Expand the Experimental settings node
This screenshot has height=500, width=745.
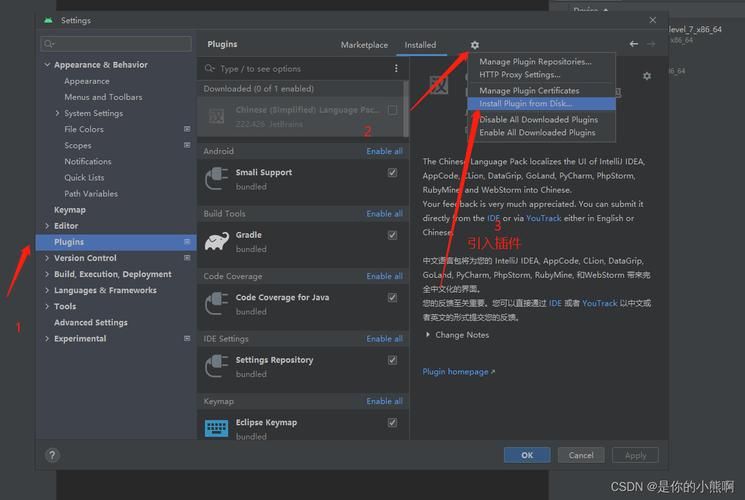click(x=47, y=338)
